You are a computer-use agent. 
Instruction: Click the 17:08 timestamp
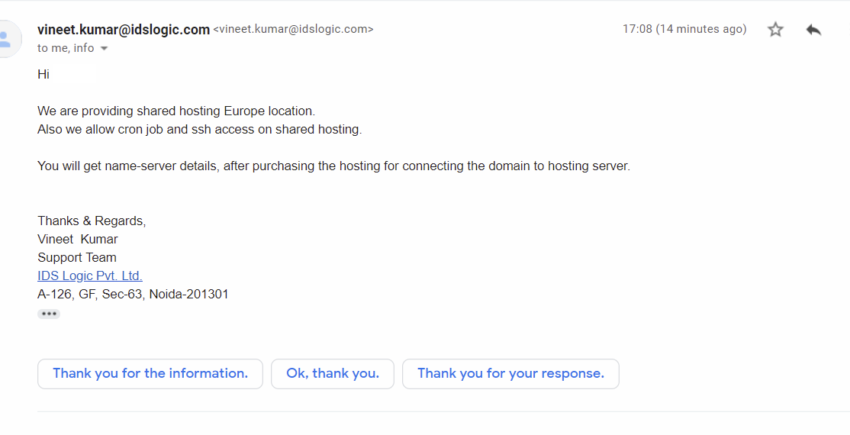(x=684, y=29)
